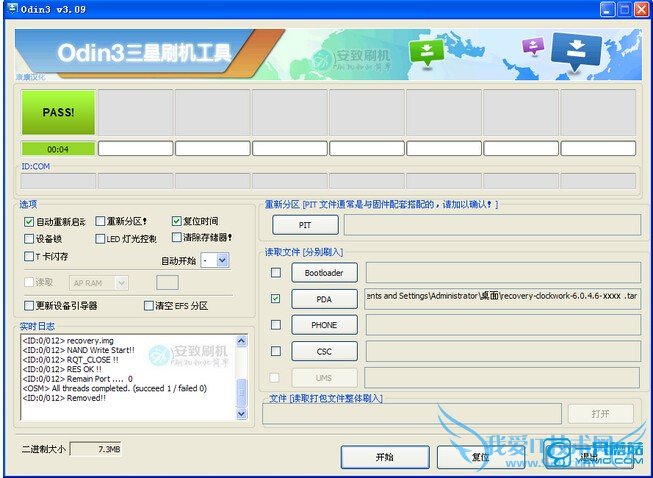Click the PDA file button
Screen dimensions: 653x478
pyautogui.click(x=324, y=299)
